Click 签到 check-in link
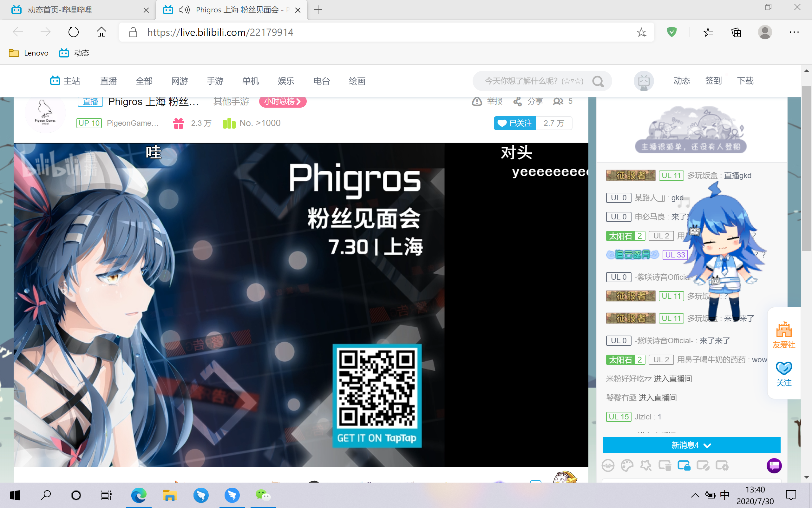812x508 pixels. click(713, 81)
